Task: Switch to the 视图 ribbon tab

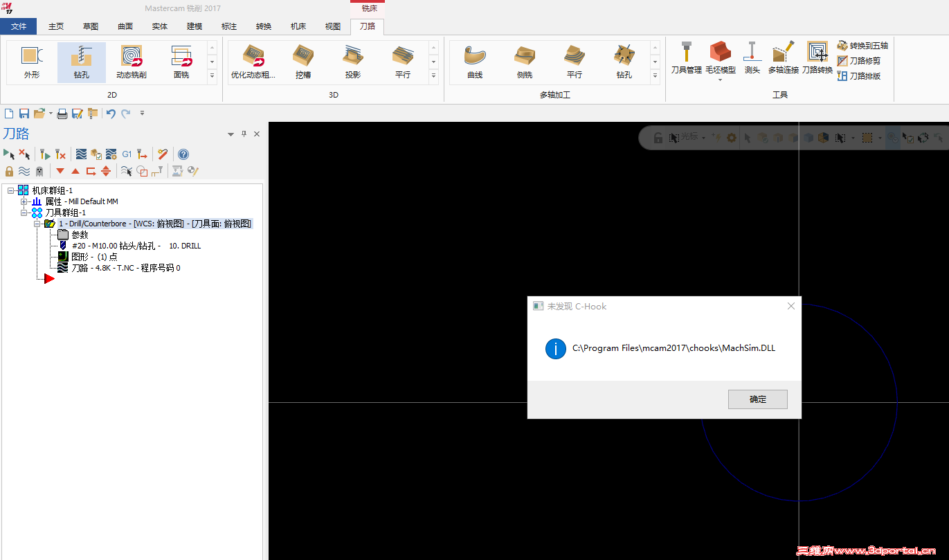Action: (333, 26)
